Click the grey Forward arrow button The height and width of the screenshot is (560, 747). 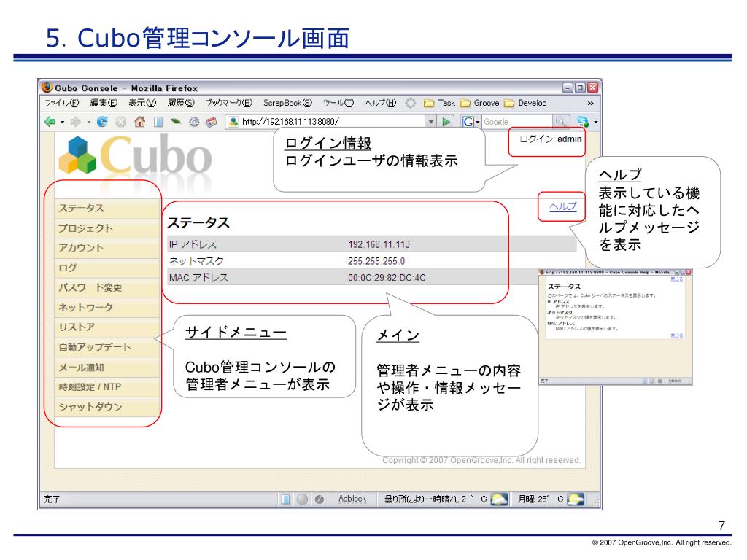coord(75,122)
